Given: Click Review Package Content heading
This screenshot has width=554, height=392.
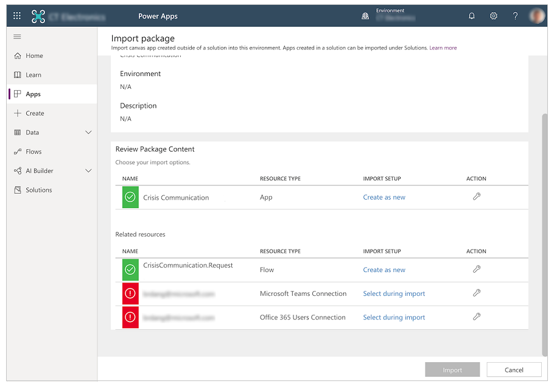Looking at the screenshot, I should (155, 149).
